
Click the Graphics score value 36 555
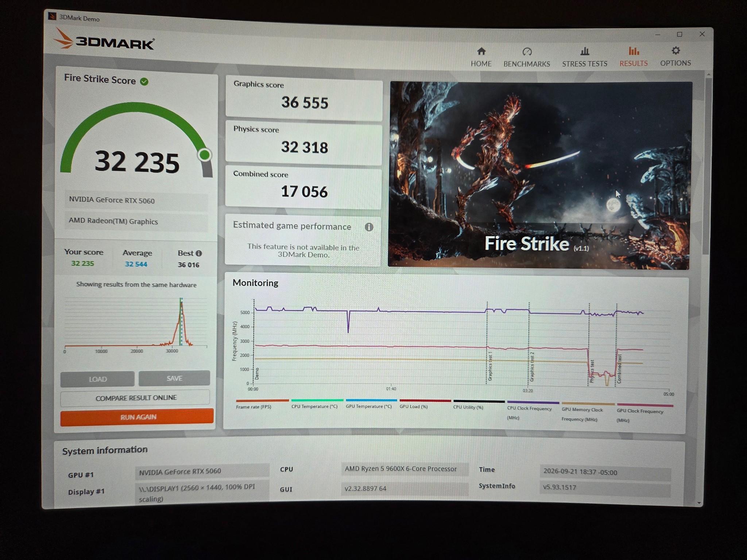[x=305, y=103]
